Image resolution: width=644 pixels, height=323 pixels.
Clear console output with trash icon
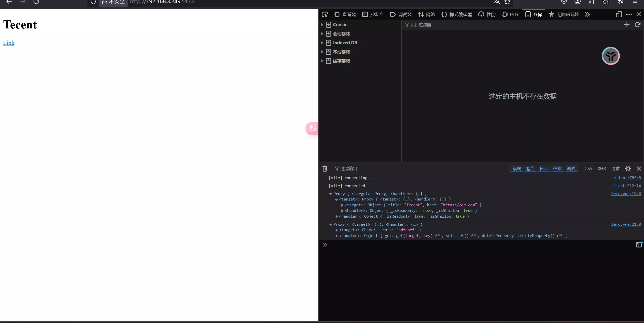(x=325, y=169)
